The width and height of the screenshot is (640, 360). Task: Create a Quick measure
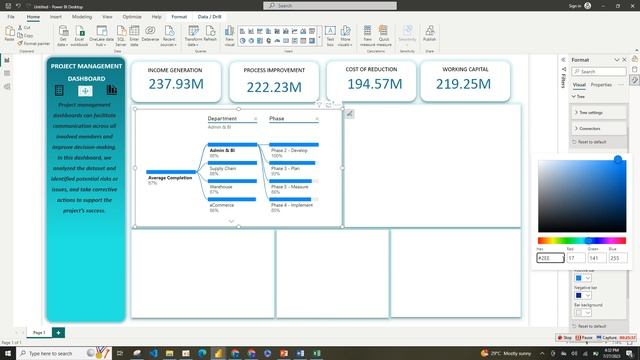pos(384,36)
